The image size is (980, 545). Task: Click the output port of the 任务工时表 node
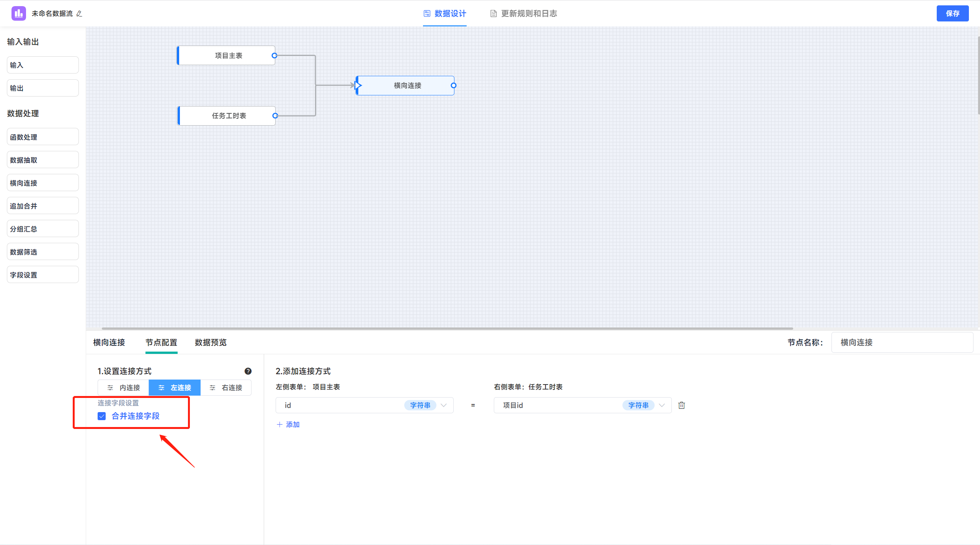click(x=275, y=116)
